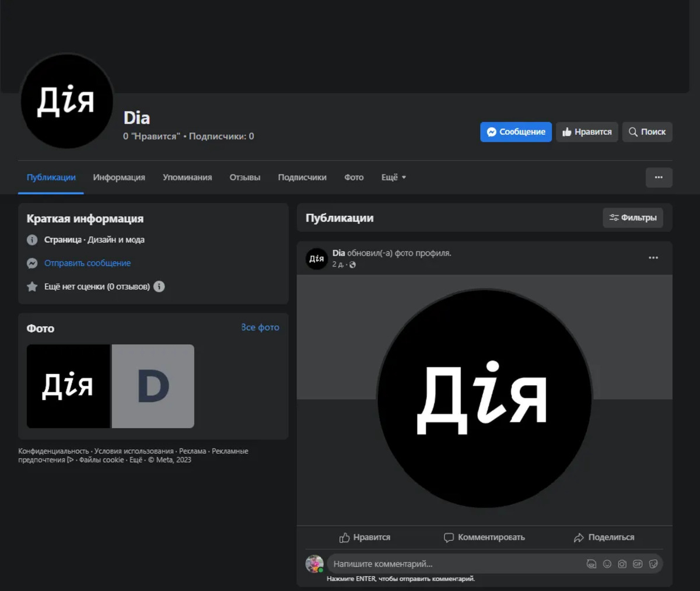
Task: Click the Dia page name heading
Action: [136, 118]
